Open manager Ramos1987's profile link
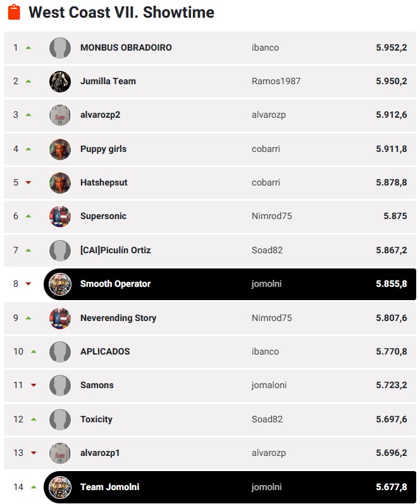This screenshot has height=504, width=420. tap(276, 81)
